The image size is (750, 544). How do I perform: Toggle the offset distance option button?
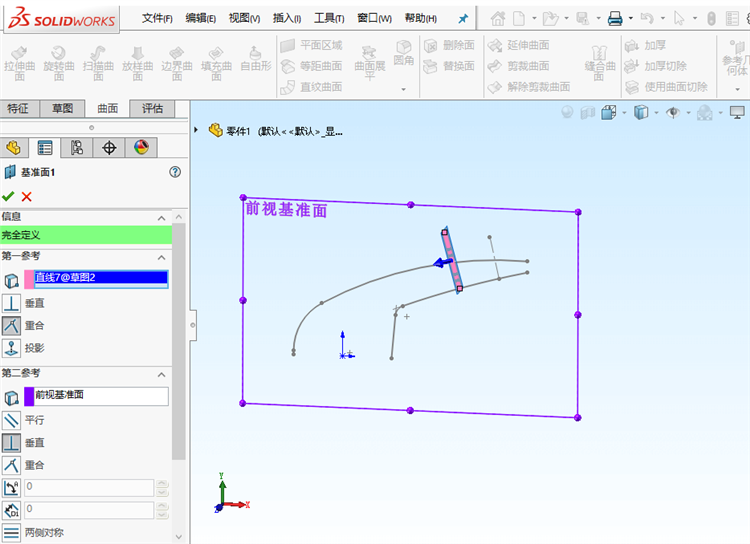11,510
